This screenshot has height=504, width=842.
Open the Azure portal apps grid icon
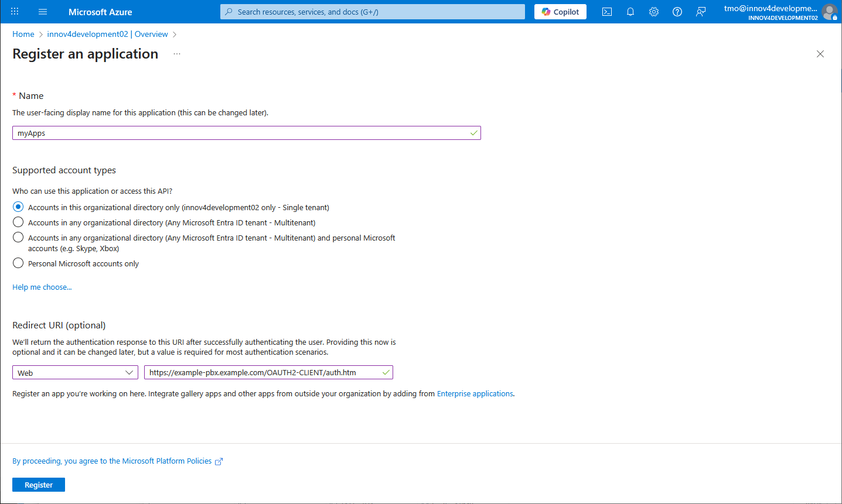tap(15, 12)
